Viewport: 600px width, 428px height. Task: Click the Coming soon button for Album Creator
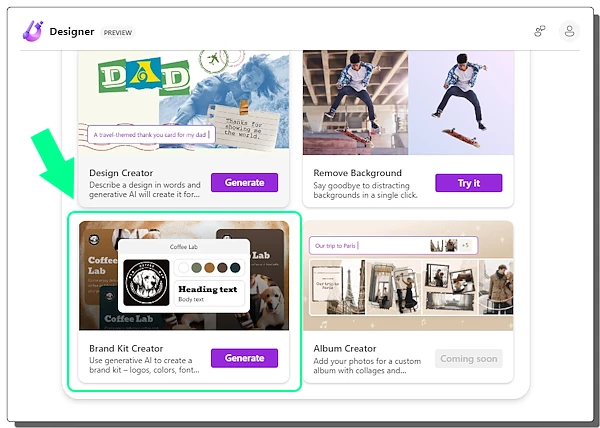(468, 357)
